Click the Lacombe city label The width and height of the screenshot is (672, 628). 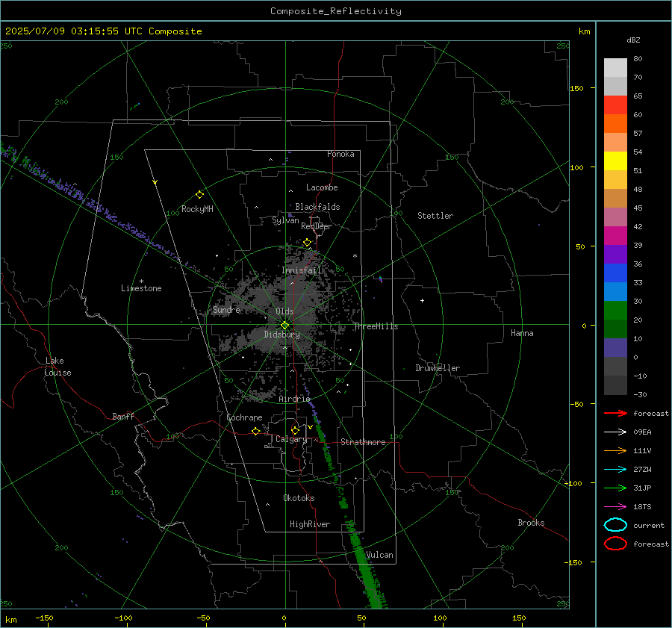tap(322, 187)
